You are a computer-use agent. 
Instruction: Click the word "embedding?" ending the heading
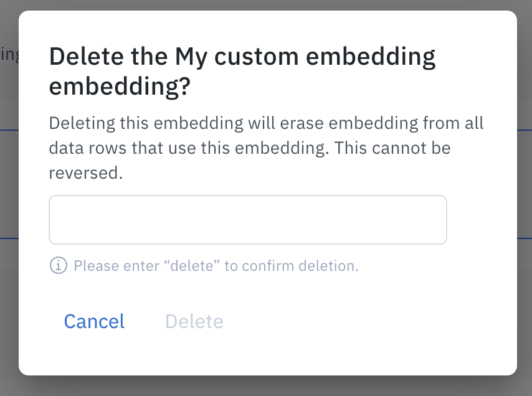[119, 87]
